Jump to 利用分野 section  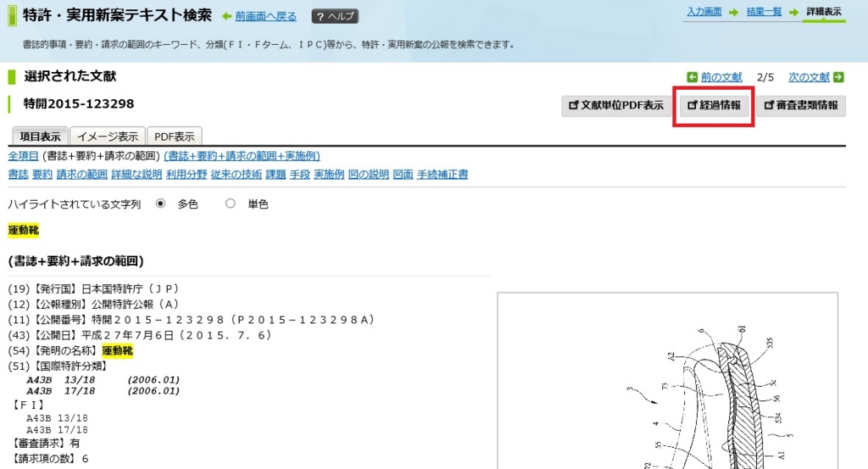tap(186, 175)
